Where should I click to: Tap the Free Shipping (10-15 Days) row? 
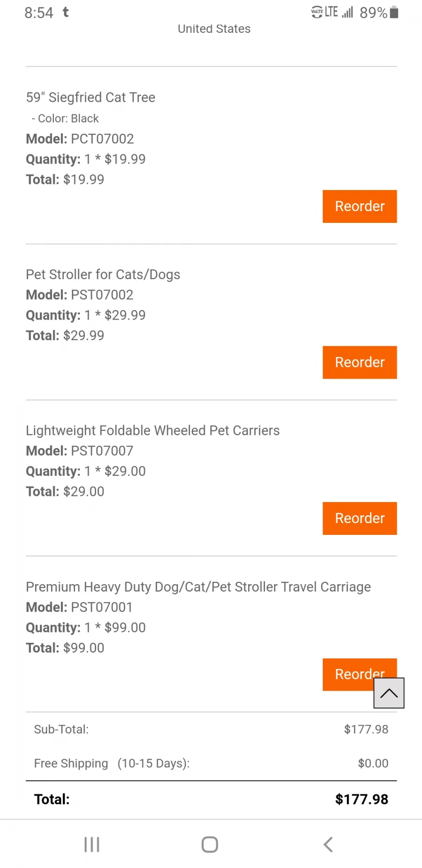click(x=211, y=763)
